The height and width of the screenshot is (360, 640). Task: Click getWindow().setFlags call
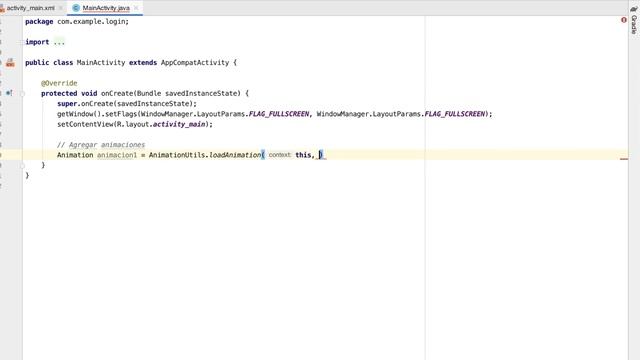point(97,114)
